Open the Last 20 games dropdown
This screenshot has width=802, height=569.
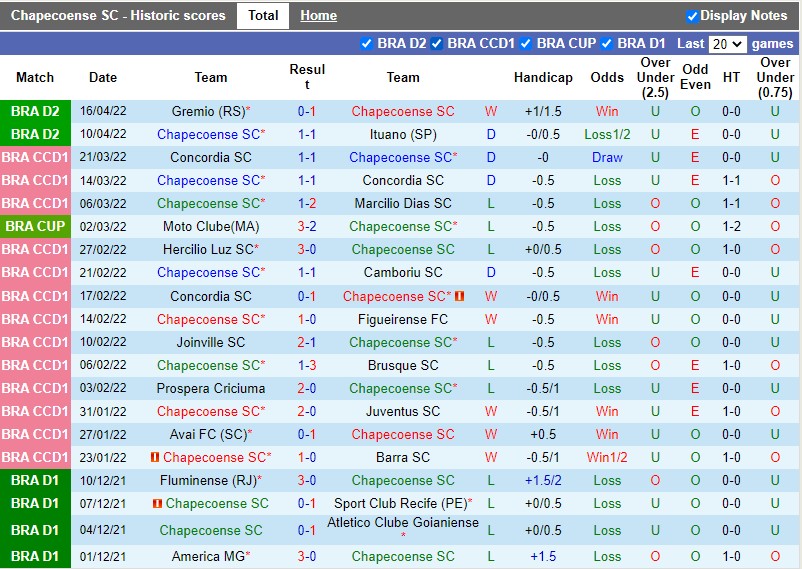point(727,45)
